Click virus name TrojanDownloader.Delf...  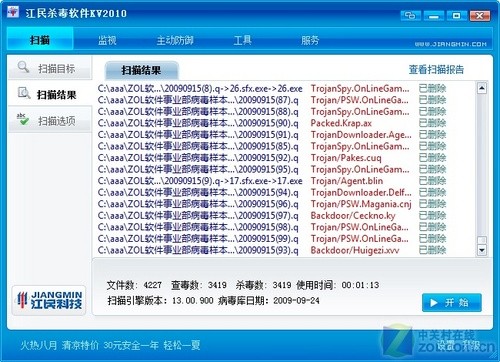pos(361,192)
